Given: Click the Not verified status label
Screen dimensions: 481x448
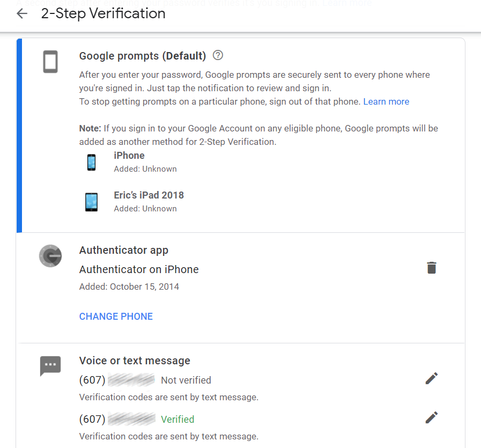Looking at the screenshot, I should (x=186, y=380).
